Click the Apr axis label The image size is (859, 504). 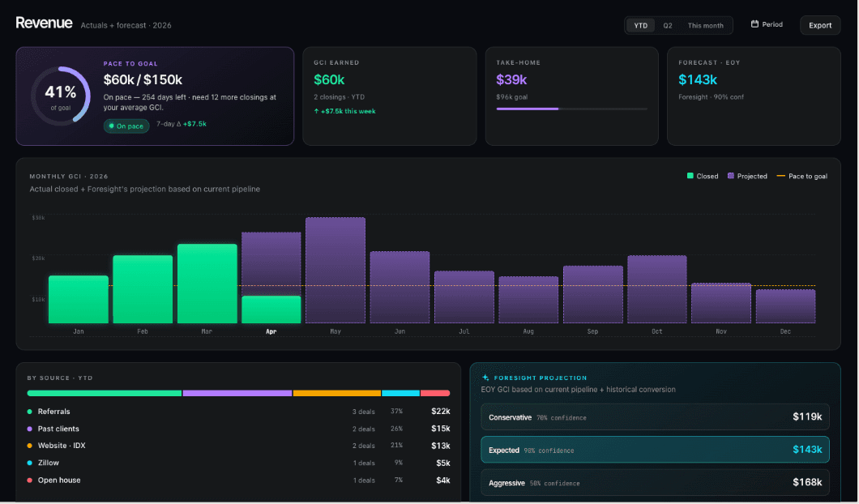pyautogui.click(x=271, y=331)
